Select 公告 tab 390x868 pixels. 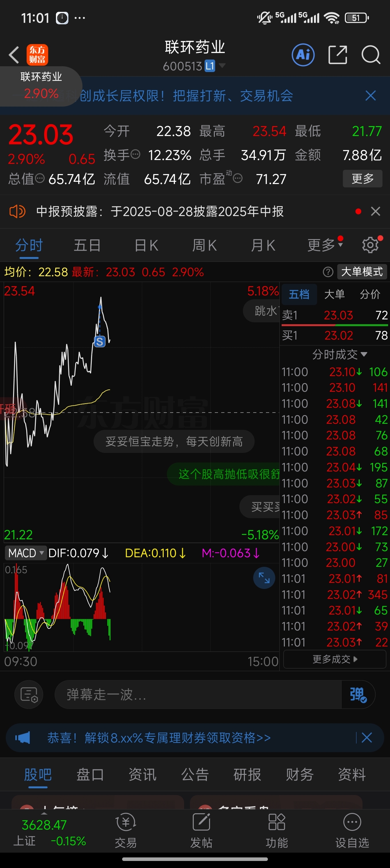pos(195,774)
